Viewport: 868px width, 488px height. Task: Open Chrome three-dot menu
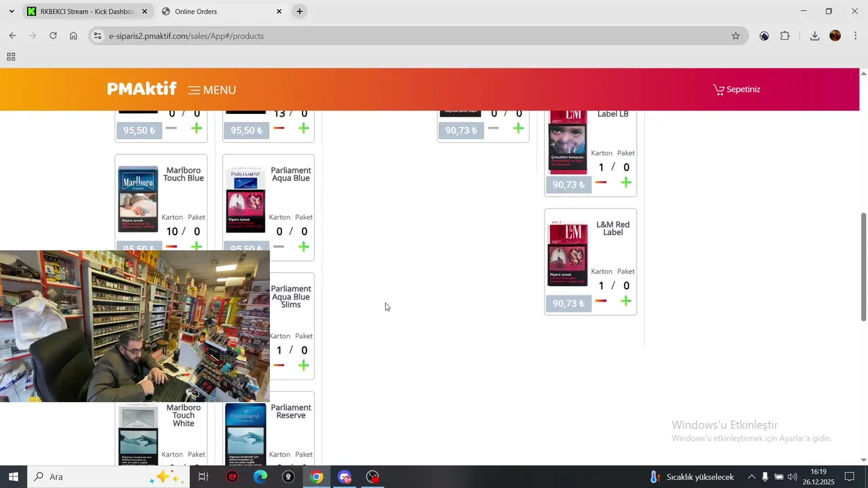855,36
